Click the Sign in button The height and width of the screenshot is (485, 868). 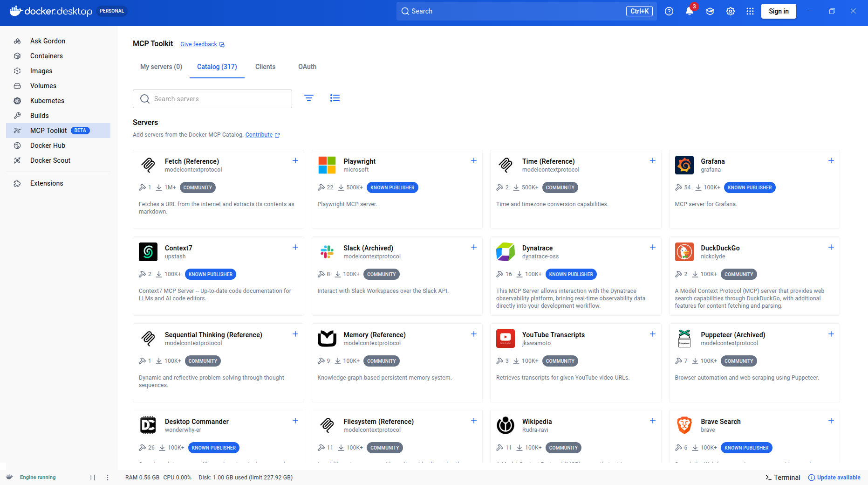point(778,11)
